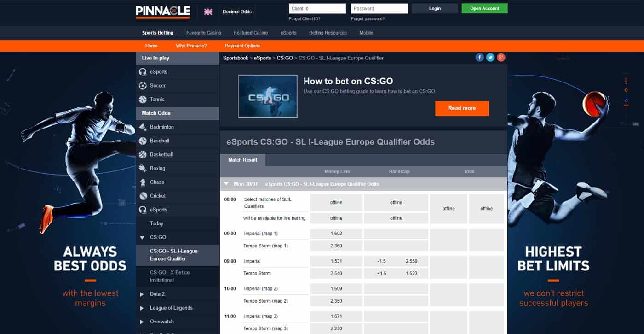
Task: Open Why Pinnacle? page
Action: (x=191, y=46)
